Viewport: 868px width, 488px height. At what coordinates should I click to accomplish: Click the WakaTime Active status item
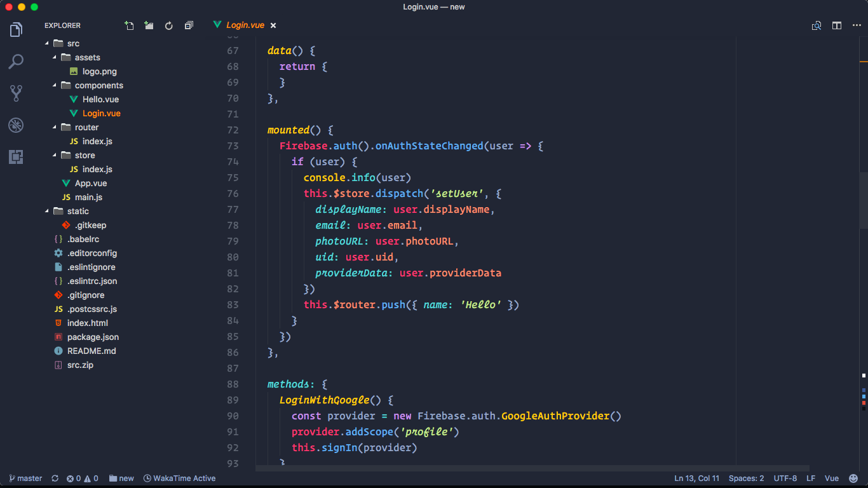click(180, 478)
